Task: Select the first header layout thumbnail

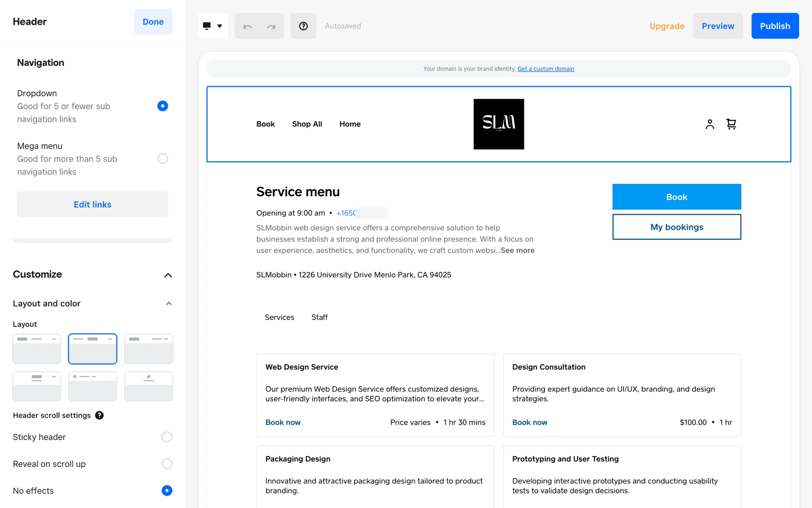Action: pos(37,349)
